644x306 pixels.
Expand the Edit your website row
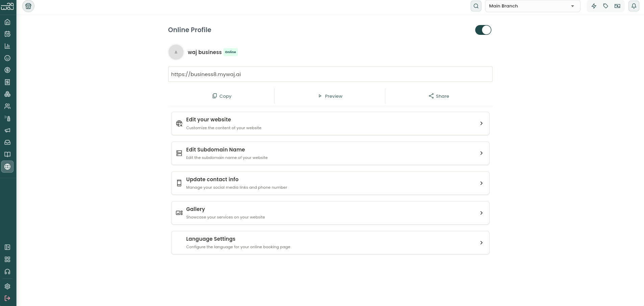330,123
